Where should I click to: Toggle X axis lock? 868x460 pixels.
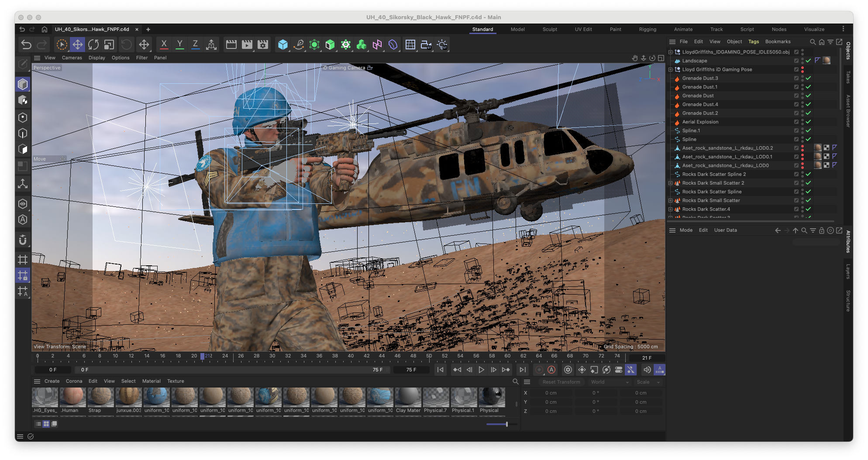(x=164, y=45)
